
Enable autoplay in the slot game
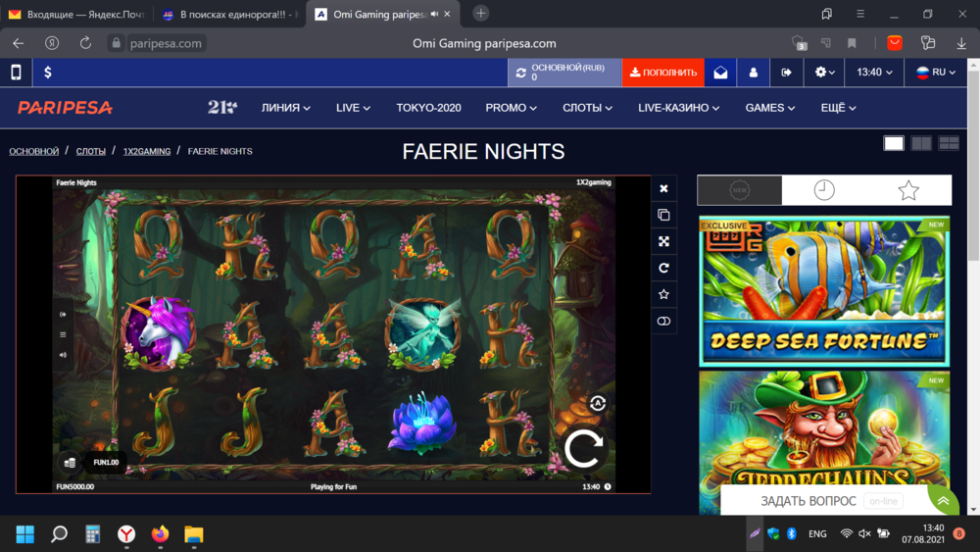pos(598,403)
